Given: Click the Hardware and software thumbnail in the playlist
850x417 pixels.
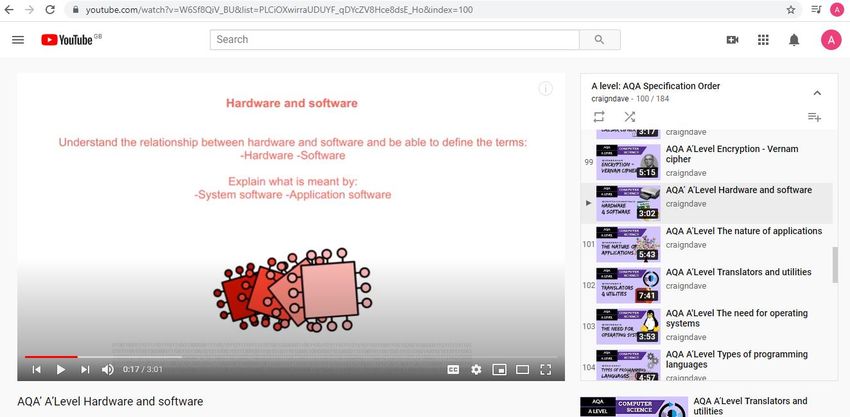Looking at the screenshot, I should click(x=628, y=203).
